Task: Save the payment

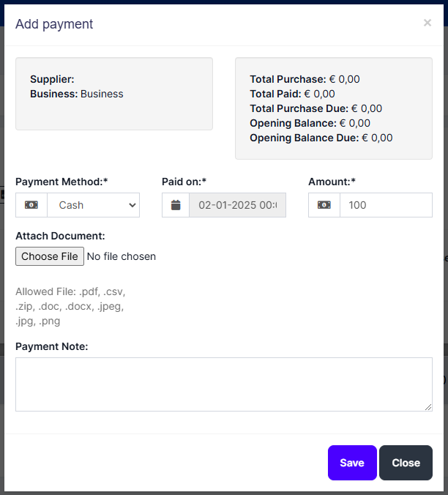Action: [x=352, y=463]
